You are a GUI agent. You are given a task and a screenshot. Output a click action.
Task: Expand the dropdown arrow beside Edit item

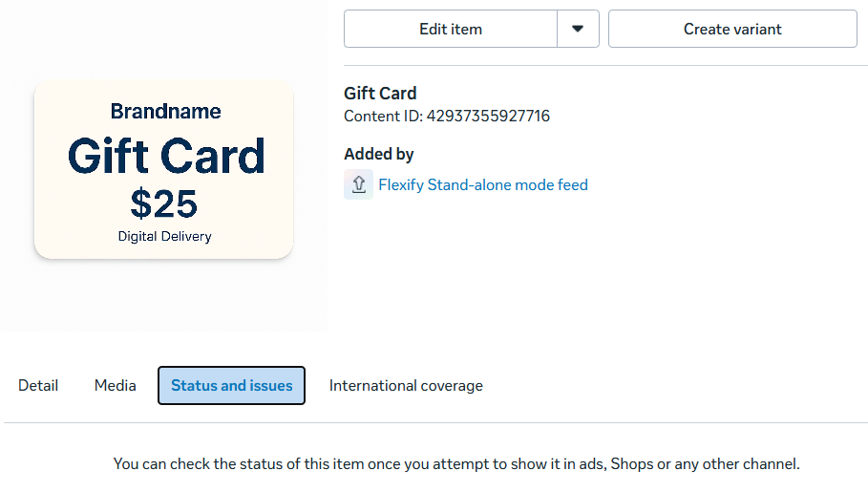(578, 29)
